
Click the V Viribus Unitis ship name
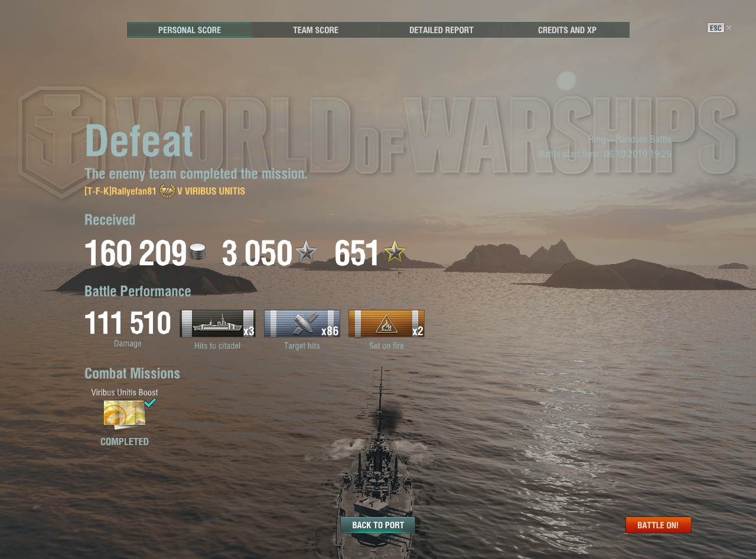point(211,191)
